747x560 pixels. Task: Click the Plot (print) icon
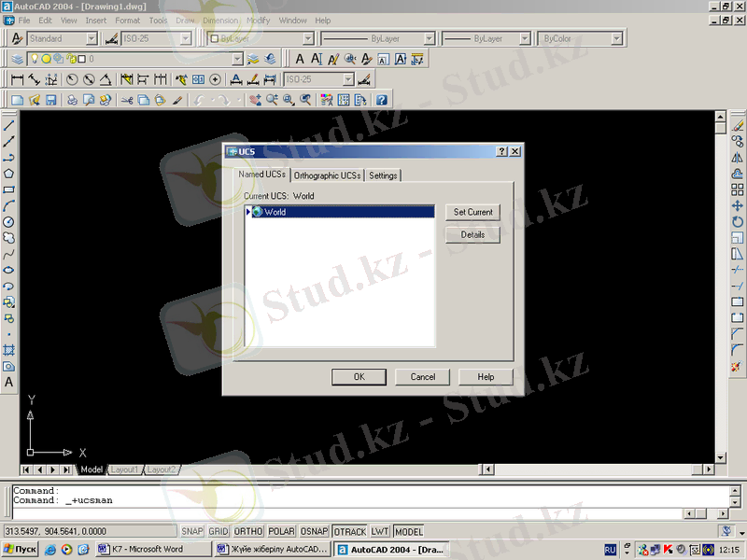(x=72, y=100)
